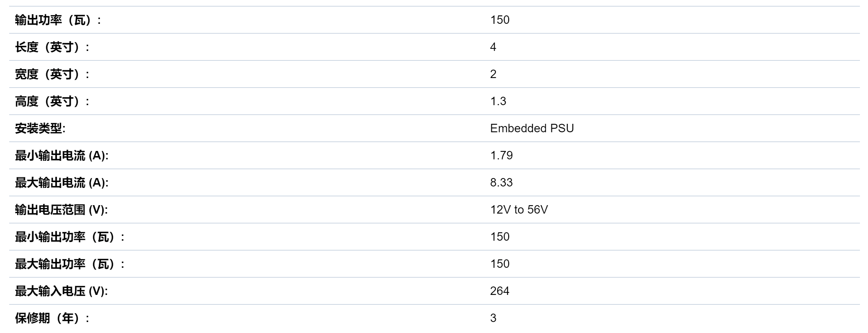Select the output power value 150 in the first row

500,20
